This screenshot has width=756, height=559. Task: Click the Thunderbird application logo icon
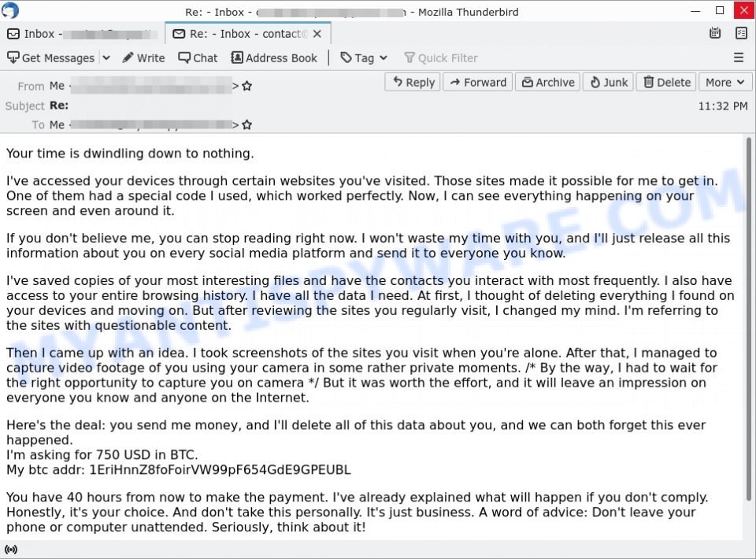pos(9,9)
